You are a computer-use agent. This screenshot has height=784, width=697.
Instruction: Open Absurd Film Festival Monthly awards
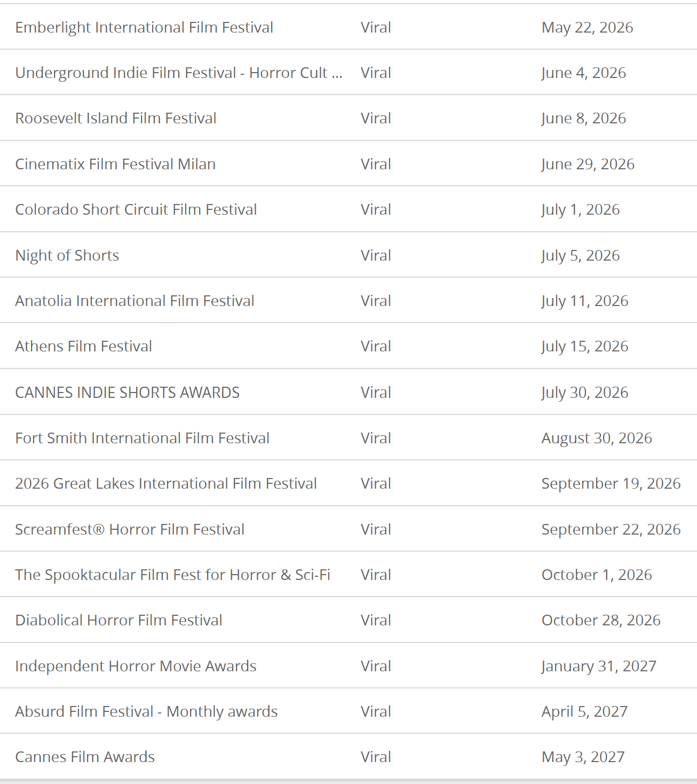147,711
